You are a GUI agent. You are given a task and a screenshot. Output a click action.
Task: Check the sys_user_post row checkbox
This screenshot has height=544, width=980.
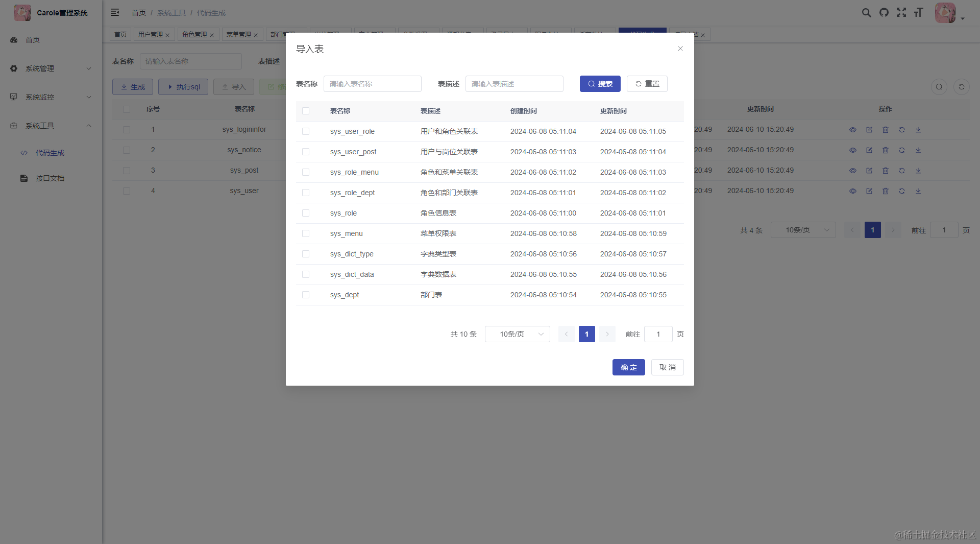coord(306,152)
